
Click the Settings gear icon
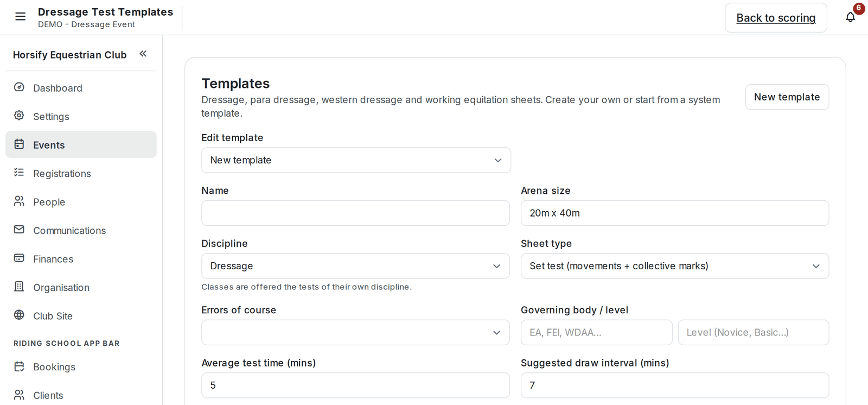click(x=19, y=116)
